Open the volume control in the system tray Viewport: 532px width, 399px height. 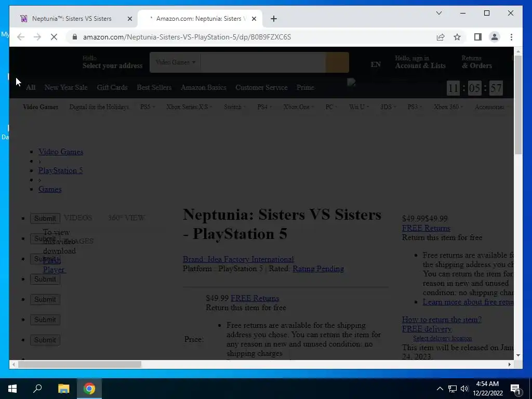pyautogui.click(x=464, y=389)
